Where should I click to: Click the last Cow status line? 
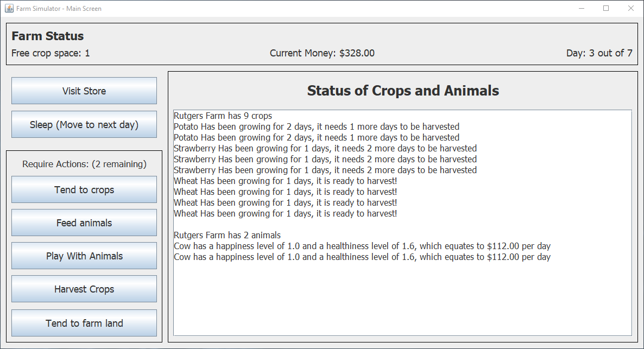pyautogui.click(x=362, y=257)
